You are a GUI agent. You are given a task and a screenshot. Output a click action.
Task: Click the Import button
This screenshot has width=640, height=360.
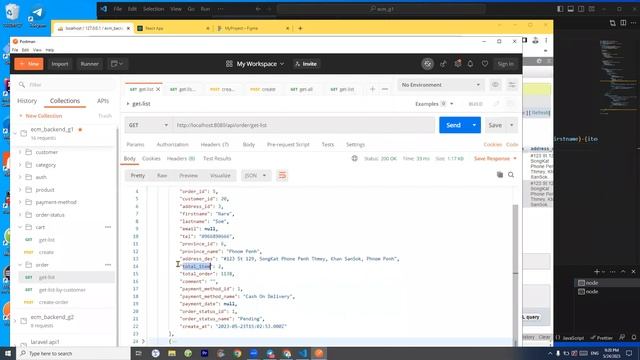(x=60, y=64)
